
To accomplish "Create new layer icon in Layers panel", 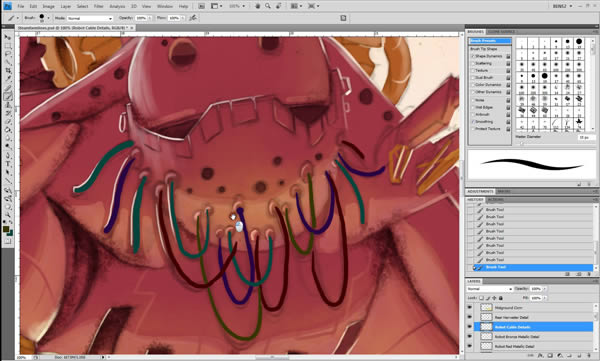I will click(x=579, y=356).
